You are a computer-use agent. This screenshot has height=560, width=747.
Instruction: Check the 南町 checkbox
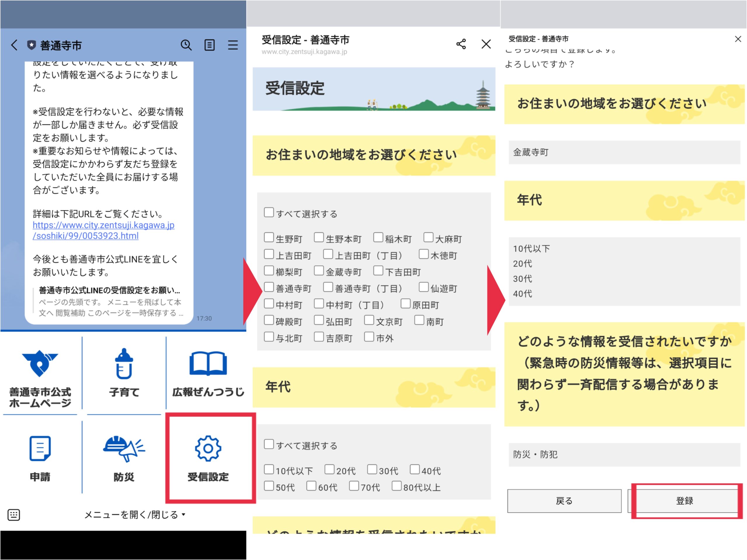419,320
